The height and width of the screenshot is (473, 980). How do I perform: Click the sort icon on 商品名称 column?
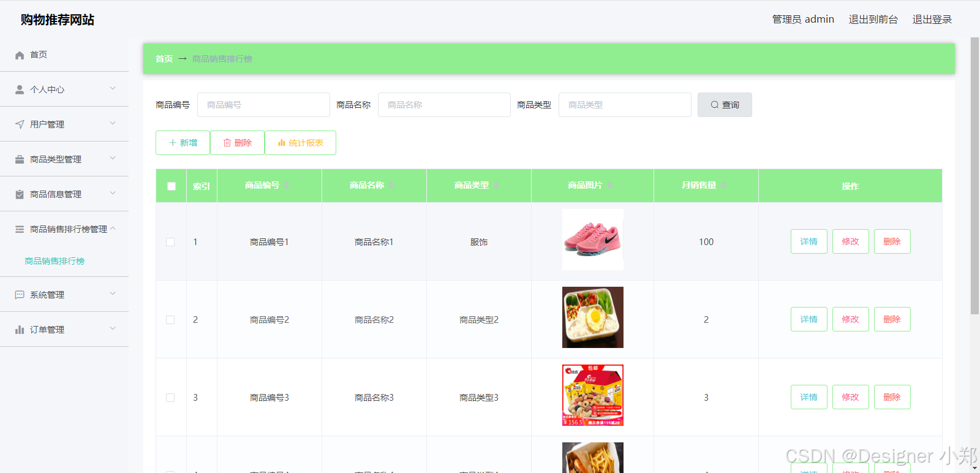(391, 185)
